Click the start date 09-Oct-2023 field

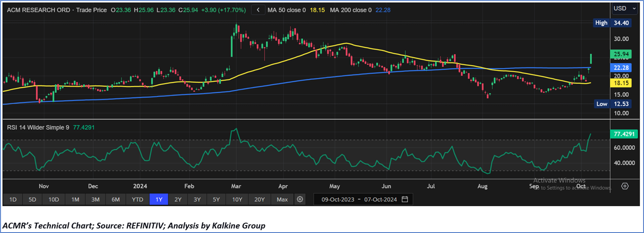tap(338, 199)
